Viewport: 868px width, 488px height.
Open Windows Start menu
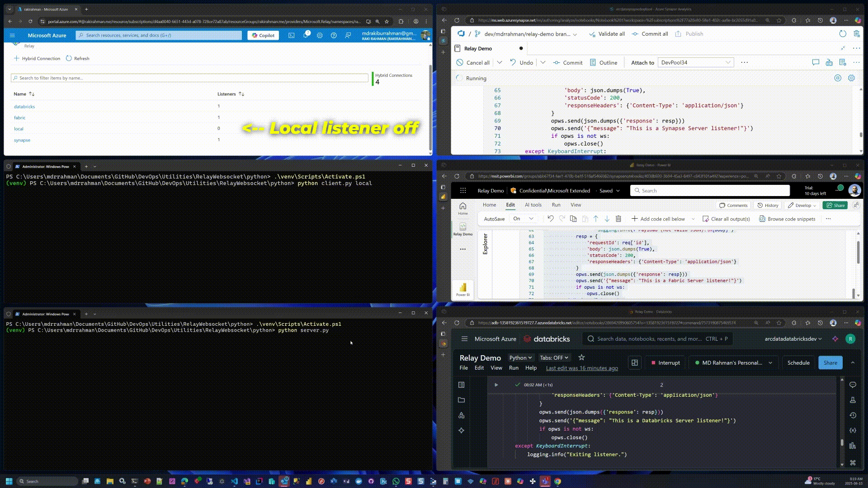(x=9, y=481)
